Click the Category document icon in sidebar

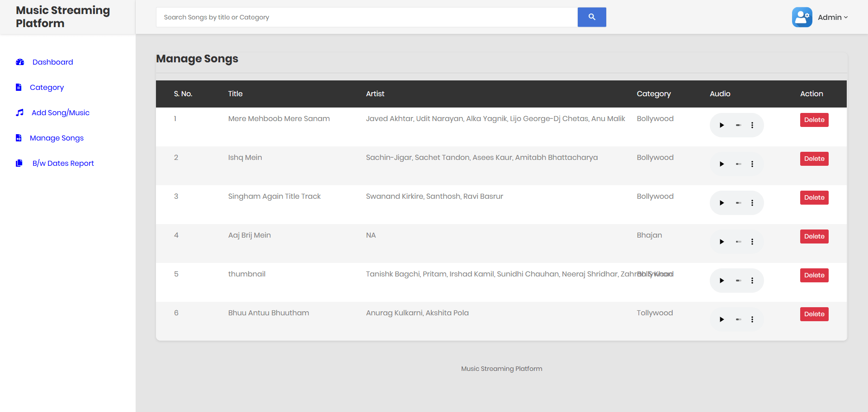pyautogui.click(x=19, y=87)
